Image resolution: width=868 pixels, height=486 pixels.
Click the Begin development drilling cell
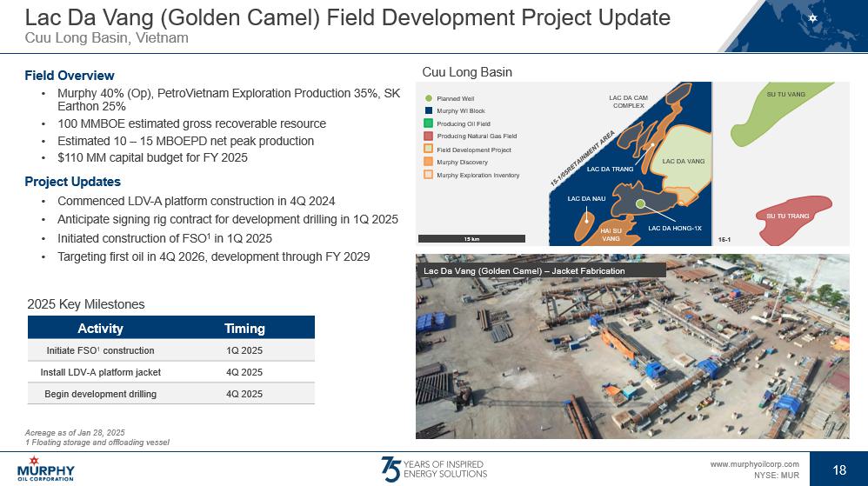pyautogui.click(x=100, y=394)
